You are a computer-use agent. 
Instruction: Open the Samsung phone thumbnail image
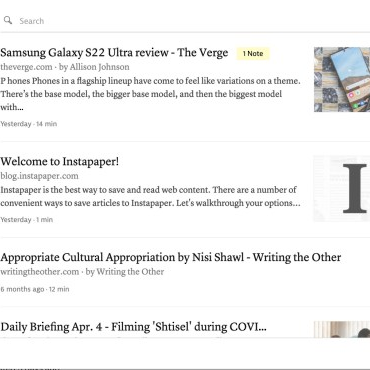pyautogui.click(x=342, y=79)
